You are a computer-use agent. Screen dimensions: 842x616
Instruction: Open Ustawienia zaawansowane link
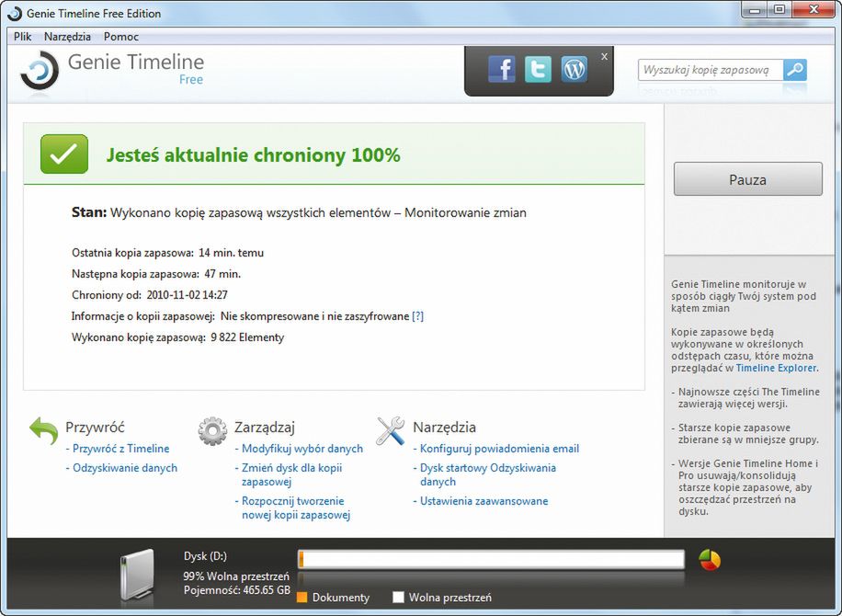click(484, 501)
